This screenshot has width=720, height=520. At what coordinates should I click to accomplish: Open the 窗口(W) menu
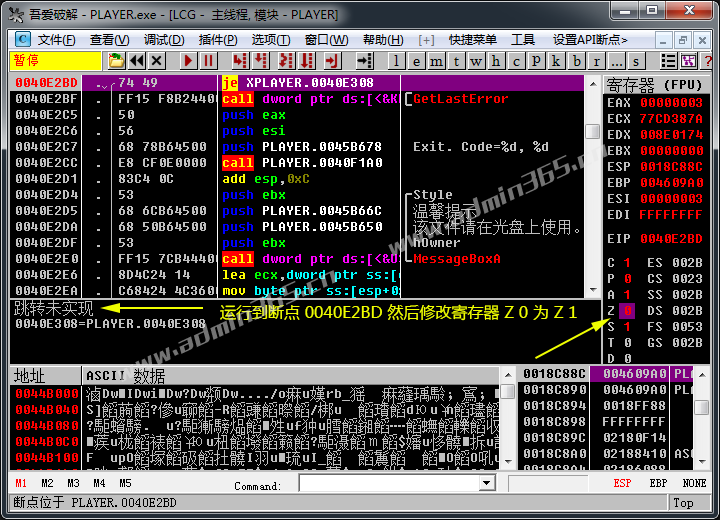pos(326,40)
